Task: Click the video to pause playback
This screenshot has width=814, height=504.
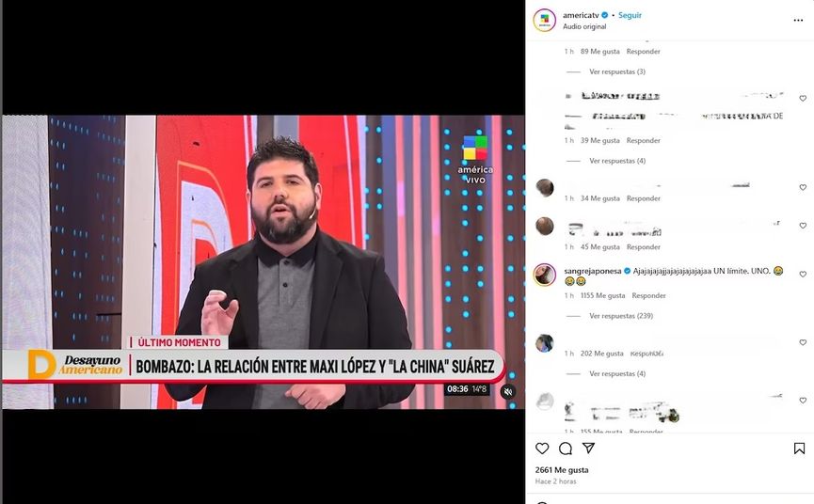Action: (x=263, y=261)
